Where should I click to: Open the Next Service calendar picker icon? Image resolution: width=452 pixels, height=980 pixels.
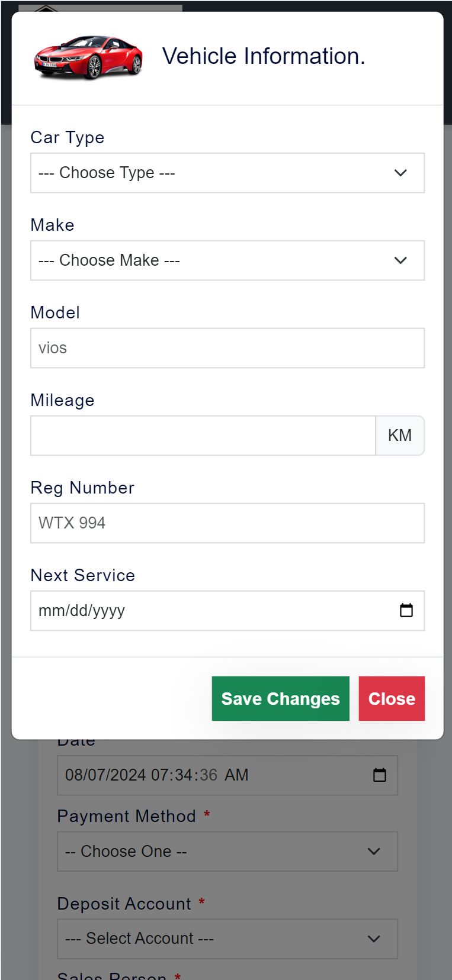click(x=406, y=610)
